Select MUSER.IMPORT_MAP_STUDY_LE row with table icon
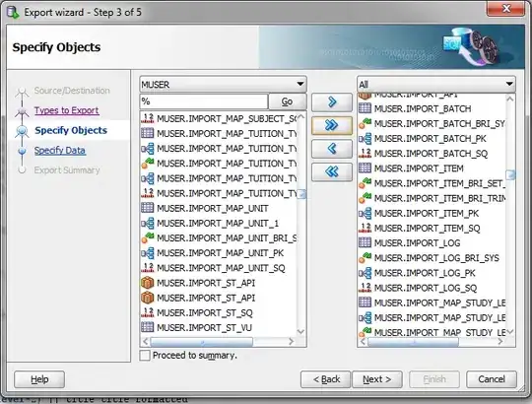The height and width of the screenshot is (404, 532). coord(432,303)
